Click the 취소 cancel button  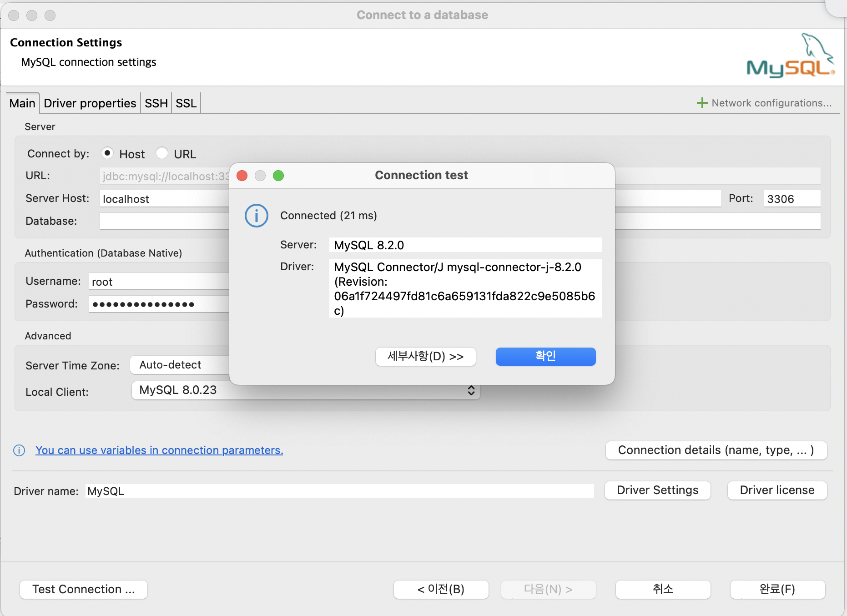(x=663, y=589)
